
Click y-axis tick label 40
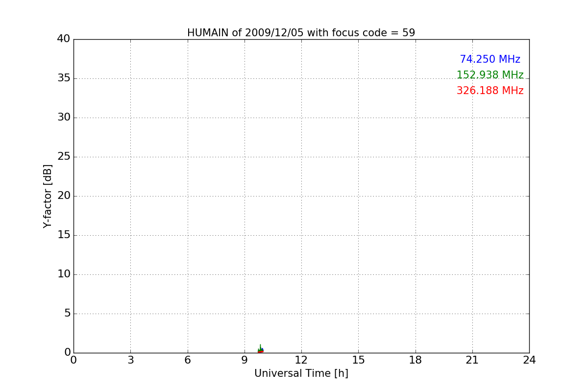(64, 39)
